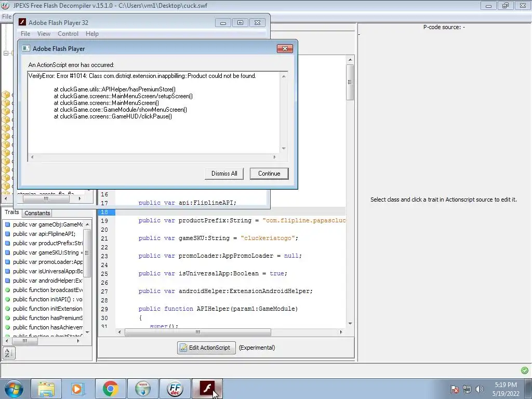The image size is (532, 399).
Task: Click blue variable icon beside gameObj trait
Action: click(x=7, y=224)
